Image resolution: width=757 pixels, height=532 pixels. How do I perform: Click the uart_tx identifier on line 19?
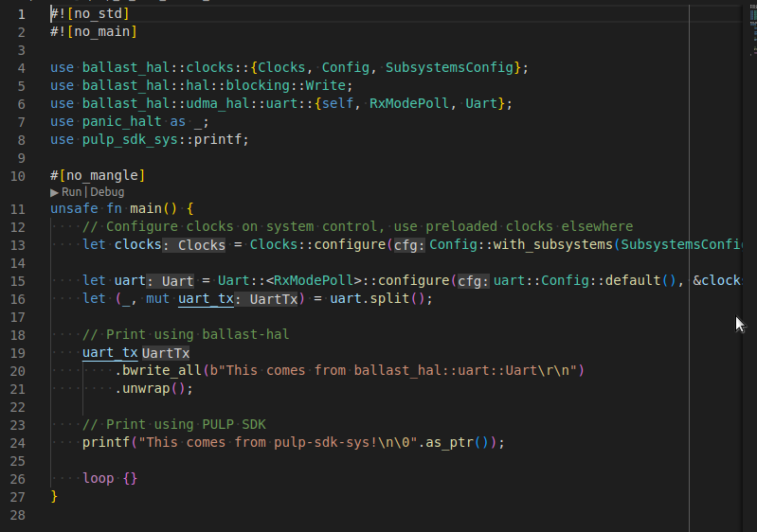[110, 353]
